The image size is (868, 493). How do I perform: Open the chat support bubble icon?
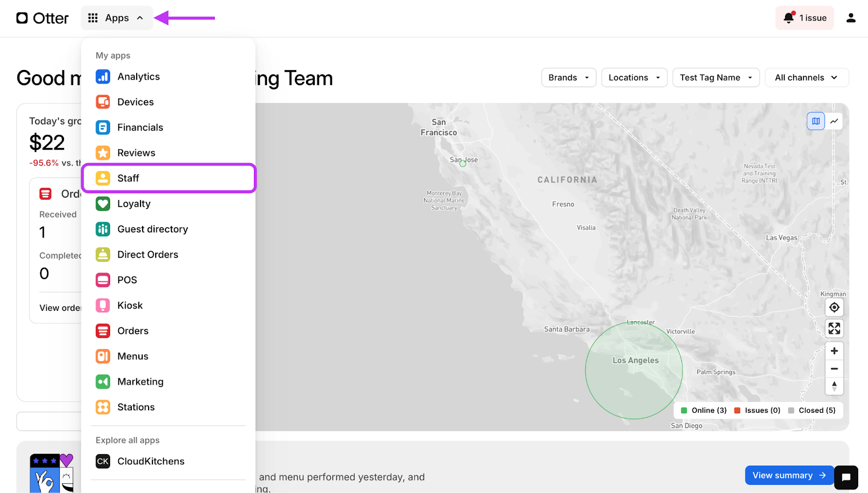tap(846, 477)
